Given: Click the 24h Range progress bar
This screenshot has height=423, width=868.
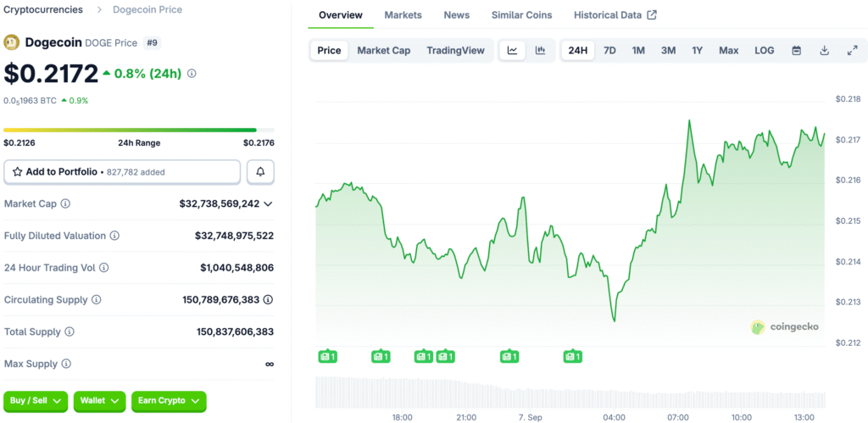Looking at the screenshot, I should (x=139, y=130).
